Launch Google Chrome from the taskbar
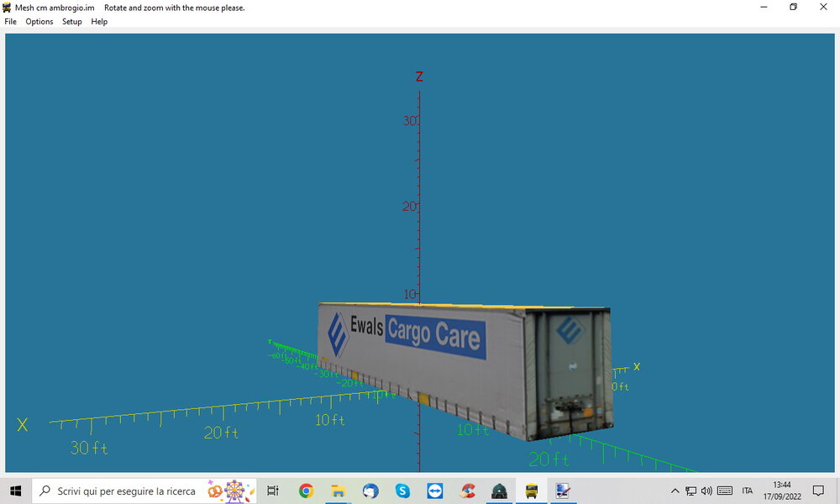Screen dimensions: 840x504 pyautogui.click(x=307, y=491)
